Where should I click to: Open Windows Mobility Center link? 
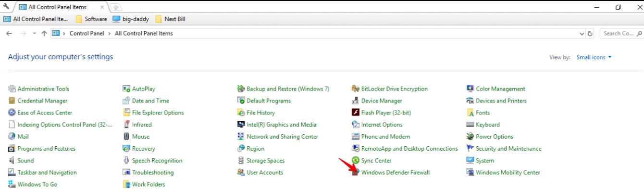click(x=508, y=173)
